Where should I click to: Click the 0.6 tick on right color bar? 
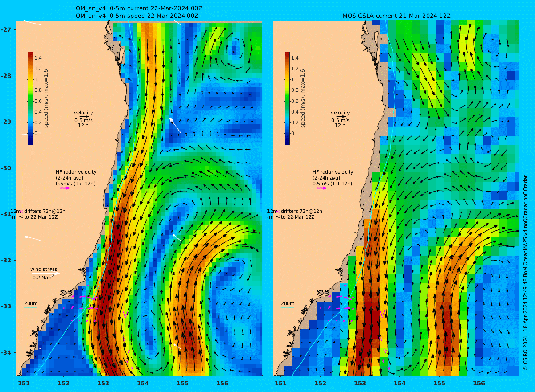pyautogui.click(x=295, y=101)
